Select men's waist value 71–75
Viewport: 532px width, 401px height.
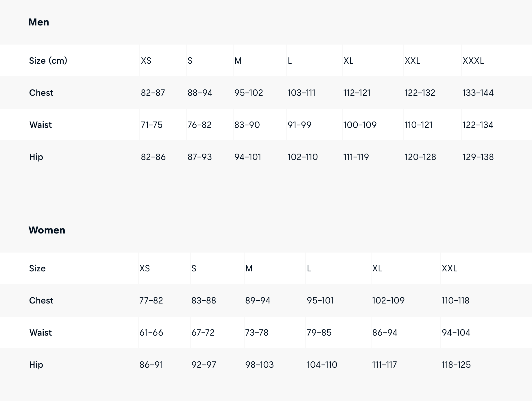pyautogui.click(x=152, y=125)
